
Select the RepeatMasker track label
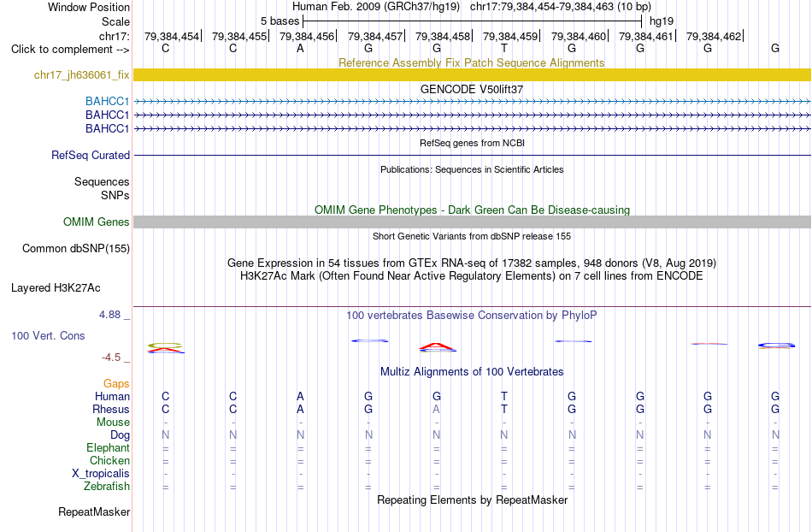[94, 511]
